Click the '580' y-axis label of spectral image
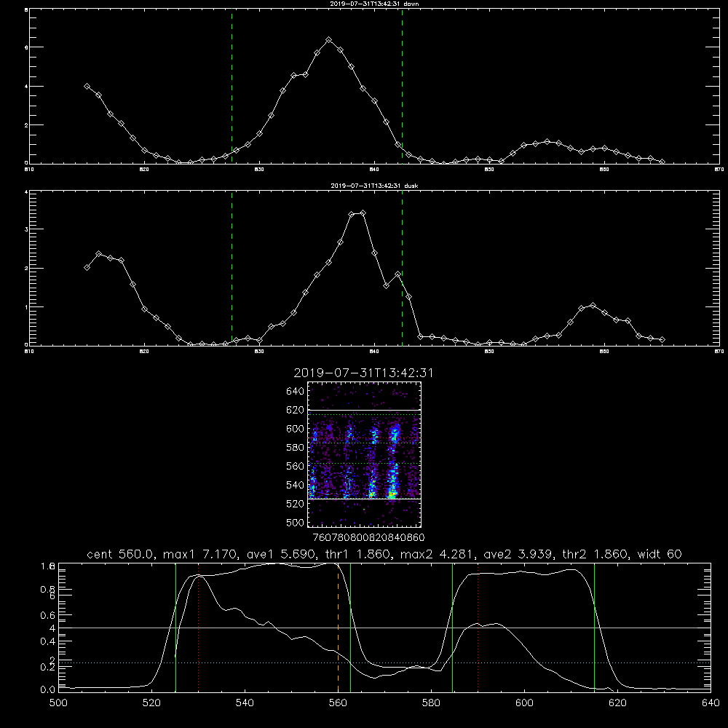This screenshot has width=728, height=728. 296,447
